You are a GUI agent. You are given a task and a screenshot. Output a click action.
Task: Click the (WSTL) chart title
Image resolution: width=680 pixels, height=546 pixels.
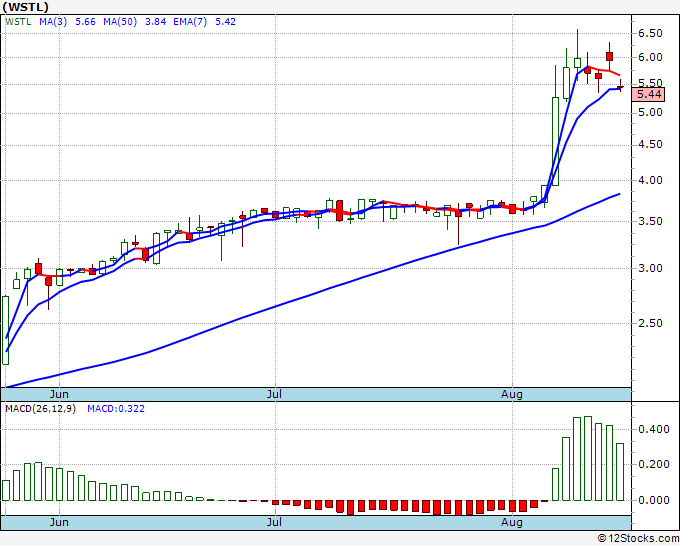tap(26, 7)
